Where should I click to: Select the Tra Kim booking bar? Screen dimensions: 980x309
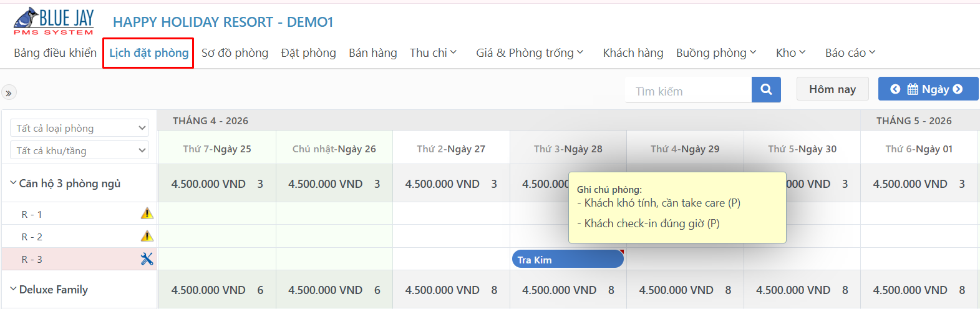pyautogui.click(x=568, y=259)
